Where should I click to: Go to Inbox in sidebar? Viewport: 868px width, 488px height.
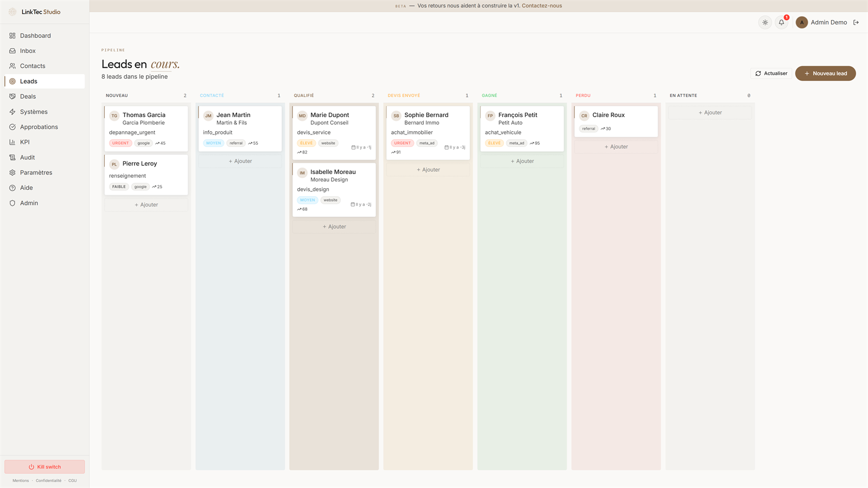tap(44, 51)
